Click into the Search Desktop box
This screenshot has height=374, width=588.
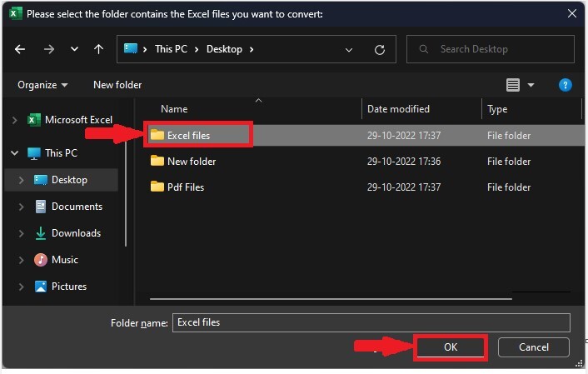click(490, 49)
